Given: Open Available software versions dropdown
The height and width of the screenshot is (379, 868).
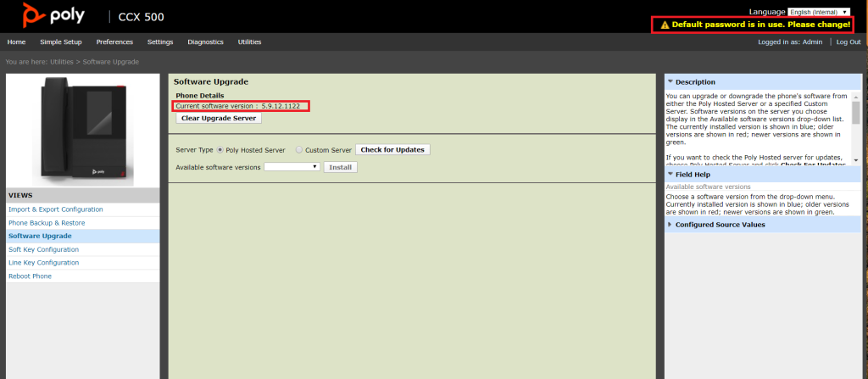Looking at the screenshot, I should 292,167.
